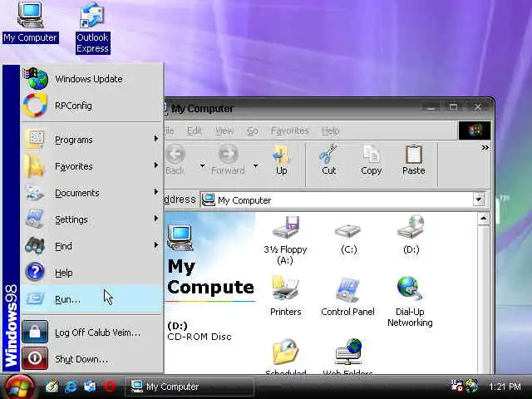
Task: Click the second system tray icon
Action: [x=471, y=386]
